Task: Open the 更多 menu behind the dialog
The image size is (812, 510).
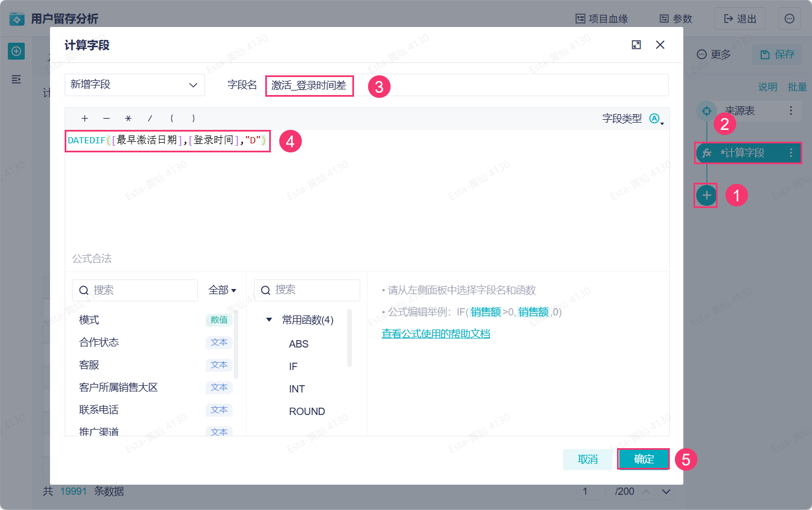Action: point(714,55)
